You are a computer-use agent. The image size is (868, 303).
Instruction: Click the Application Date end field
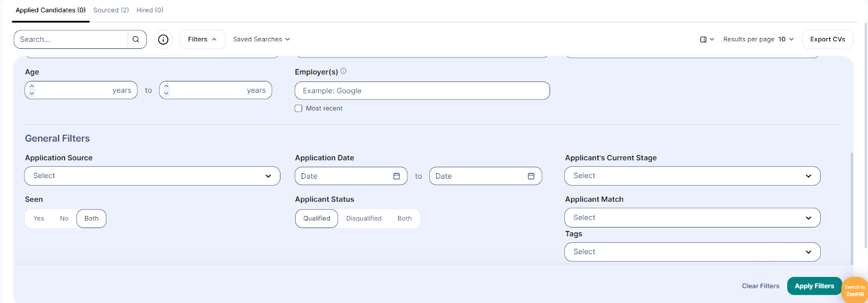coord(486,176)
